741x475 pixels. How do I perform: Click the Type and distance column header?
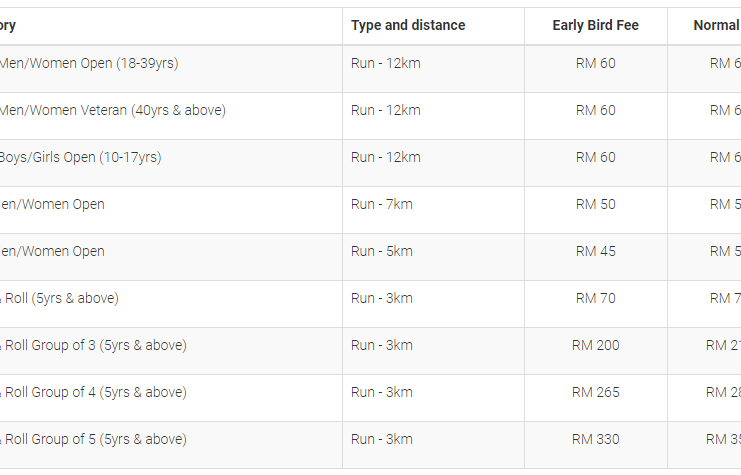[x=408, y=25]
